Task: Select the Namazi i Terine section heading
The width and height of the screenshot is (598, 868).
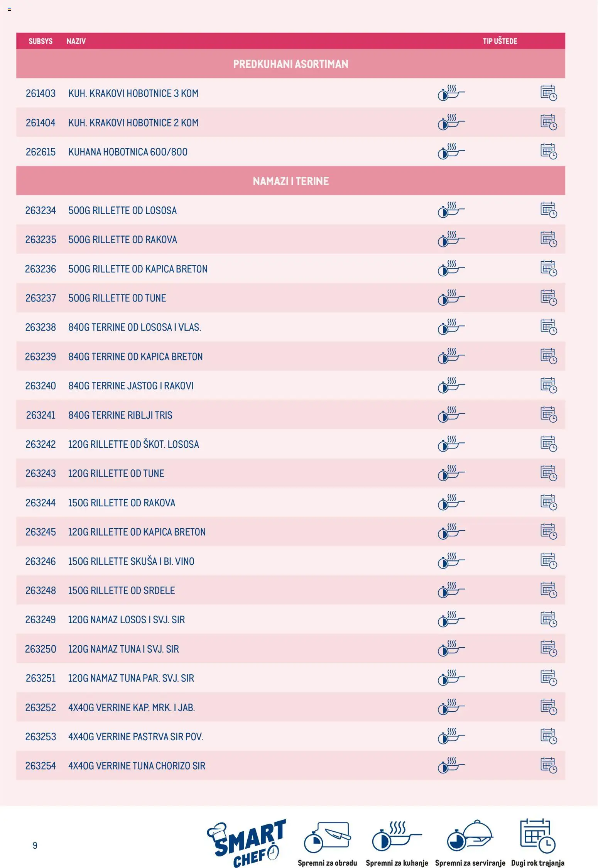Action: tap(291, 181)
